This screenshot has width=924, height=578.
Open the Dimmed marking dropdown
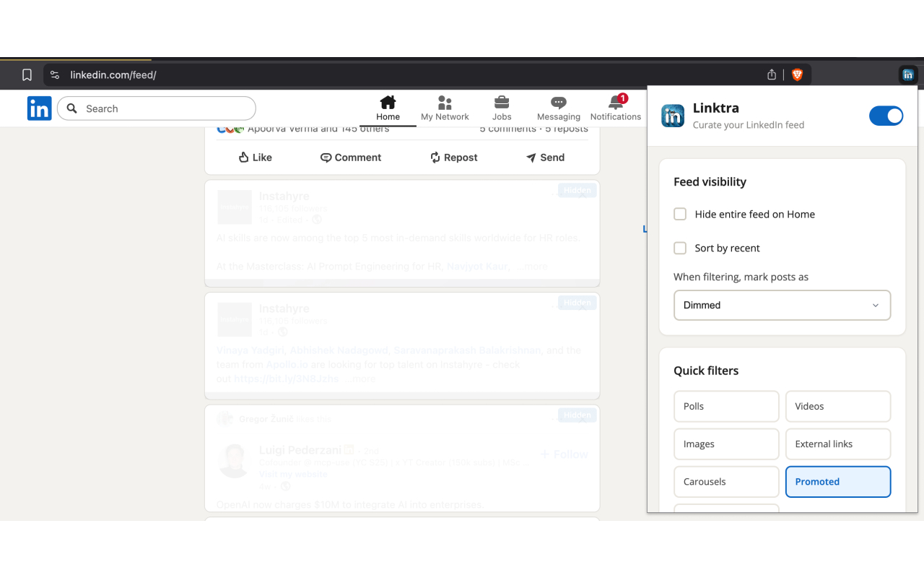pyautogui.click(x=783, y=305)
